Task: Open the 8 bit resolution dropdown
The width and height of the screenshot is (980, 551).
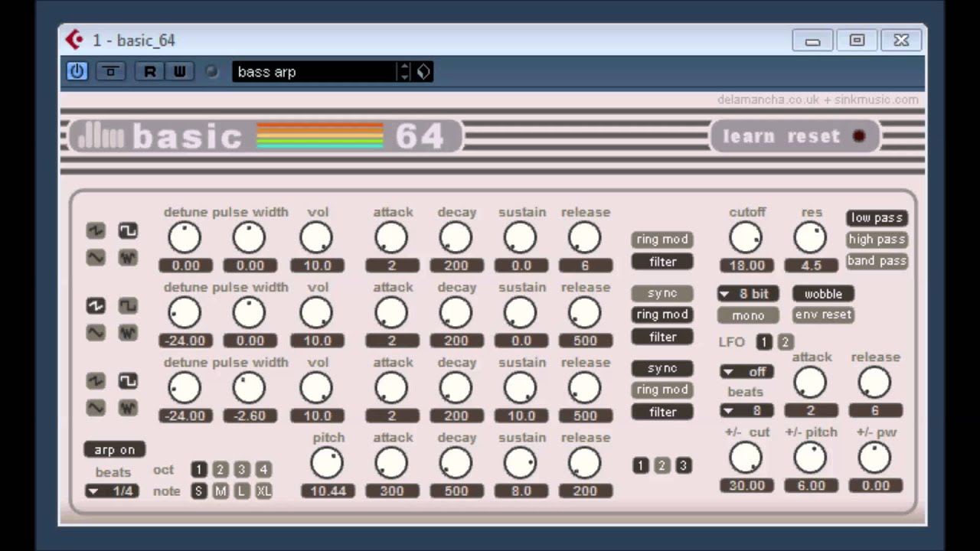Action: (748, 294)
